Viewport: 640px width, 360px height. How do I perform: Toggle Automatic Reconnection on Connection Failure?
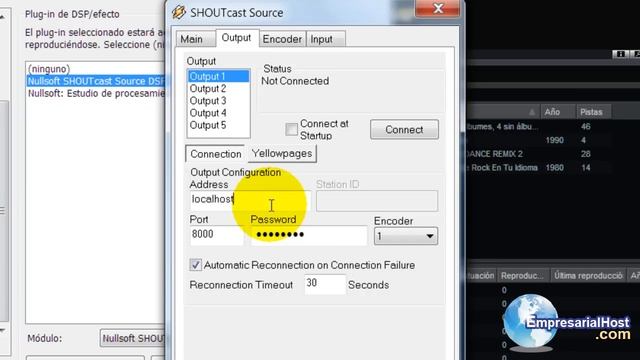tap(196, 265)
